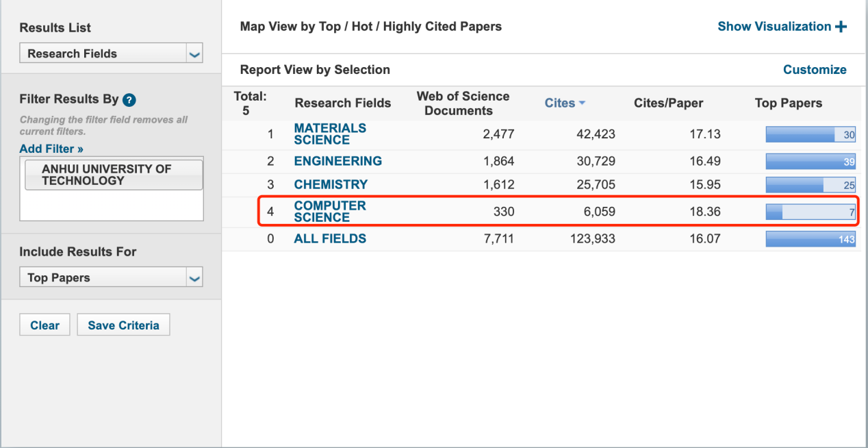Click the Filter Results By help icon
Image resolution: width=868 pixels, height=448 pixels.
tap(129, 100)
